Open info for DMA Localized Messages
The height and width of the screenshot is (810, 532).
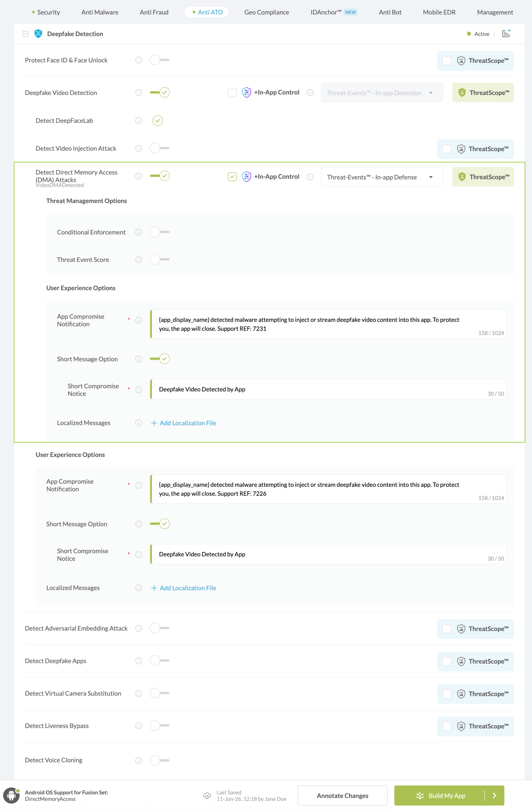click(x=139, y=423)
